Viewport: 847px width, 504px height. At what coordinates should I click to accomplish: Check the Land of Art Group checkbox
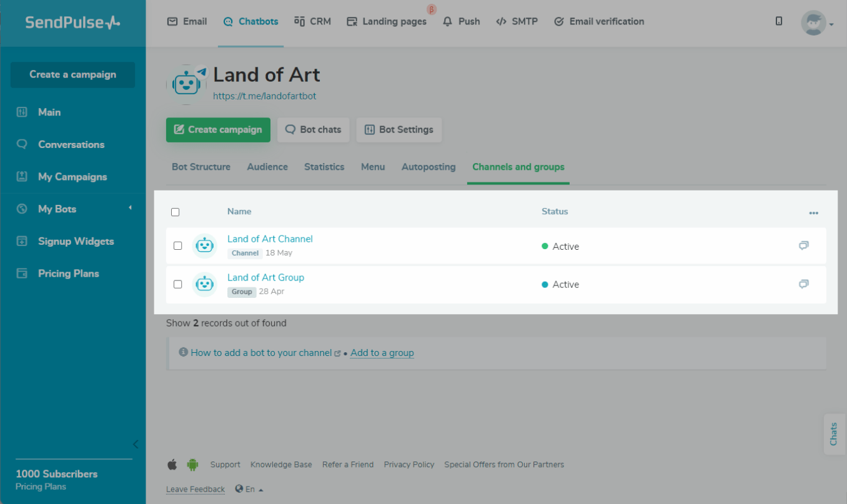point(178,284)
